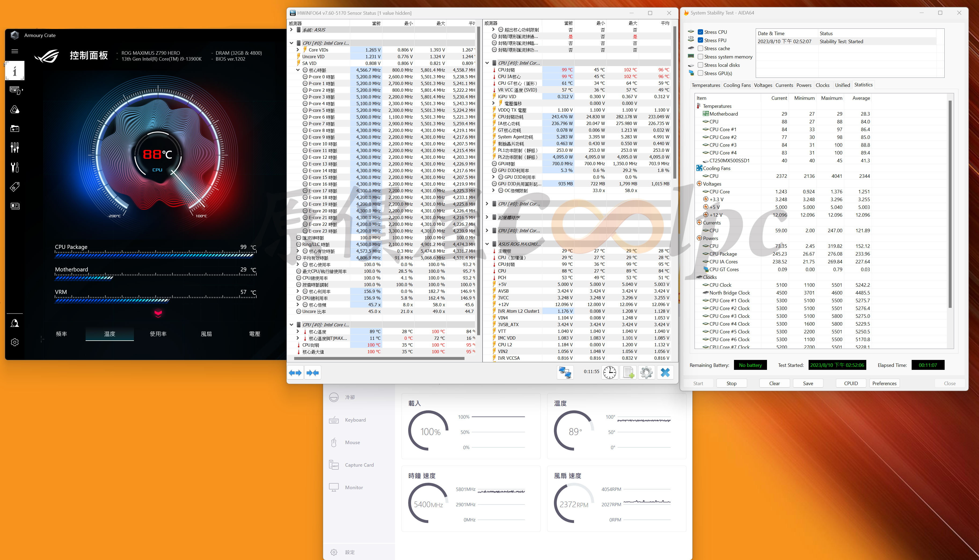Open Preferences in AIDA64
This screenshot has width=979, height=560.
point(884,384)
